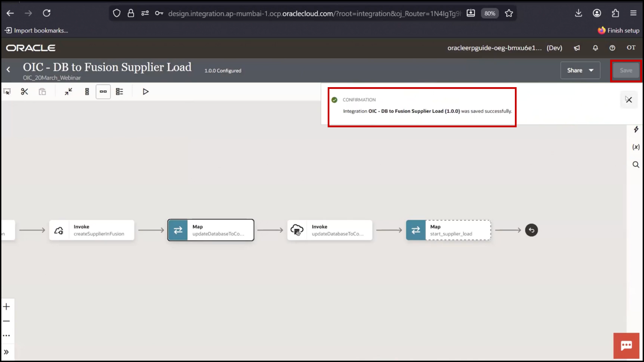Activate the multi-select marquee tool
This screenshot has width=644, height=362.
7,92
